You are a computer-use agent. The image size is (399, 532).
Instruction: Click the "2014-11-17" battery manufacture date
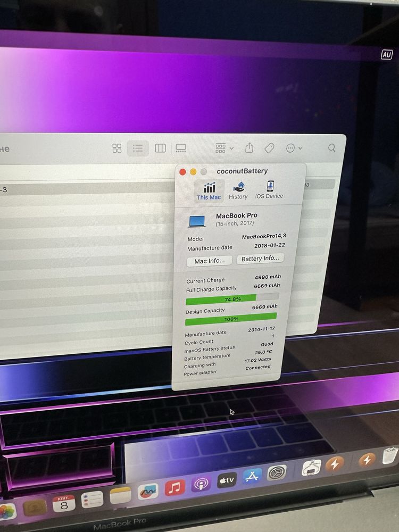click(x=262, y=329)
